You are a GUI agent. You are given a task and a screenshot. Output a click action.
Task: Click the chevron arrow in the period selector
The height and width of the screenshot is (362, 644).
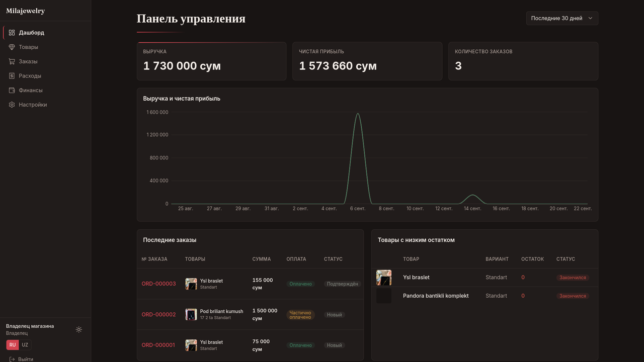coord(590,18)
